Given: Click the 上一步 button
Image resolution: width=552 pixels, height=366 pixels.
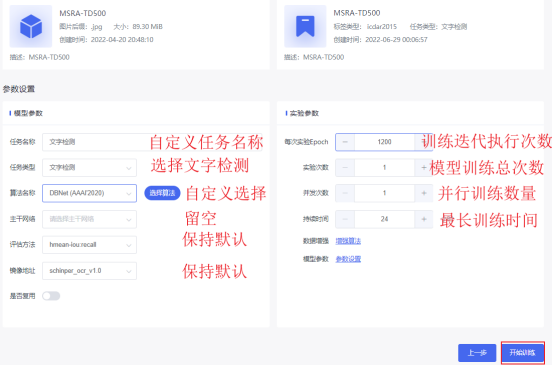Looking at the screenshot, I should 477,353.
